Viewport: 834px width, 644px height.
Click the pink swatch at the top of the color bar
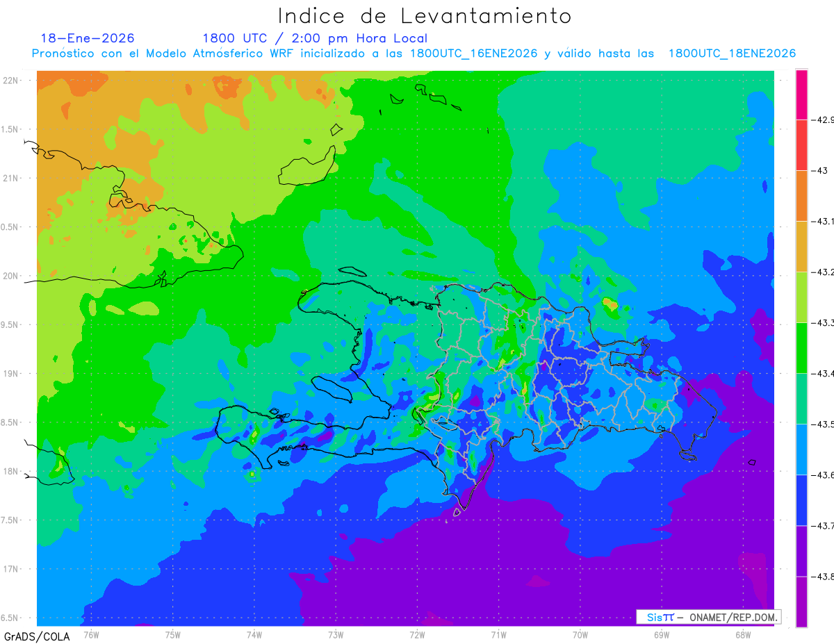801,94
